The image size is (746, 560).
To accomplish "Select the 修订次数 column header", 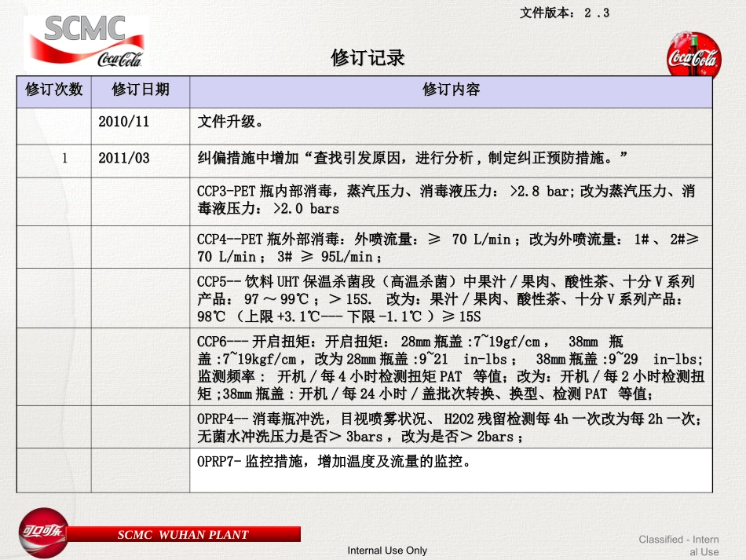I will point(54,90).
